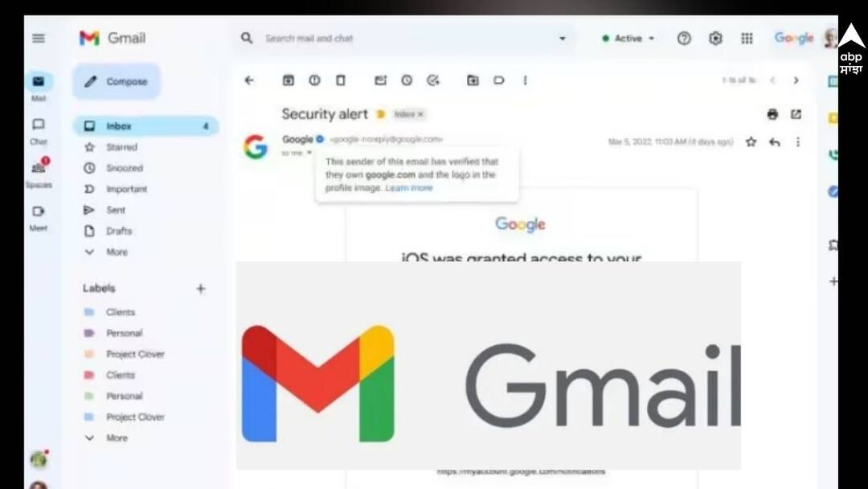The height and width of the screenshot is (489, 868).
Task: Follow the Learn more link in tooltip
Action: (408, 187)
